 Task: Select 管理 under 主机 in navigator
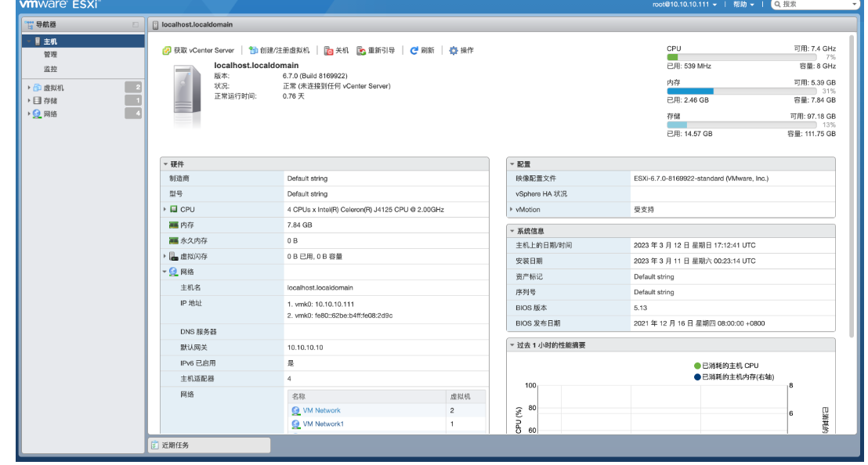click(x=50, y=55)
